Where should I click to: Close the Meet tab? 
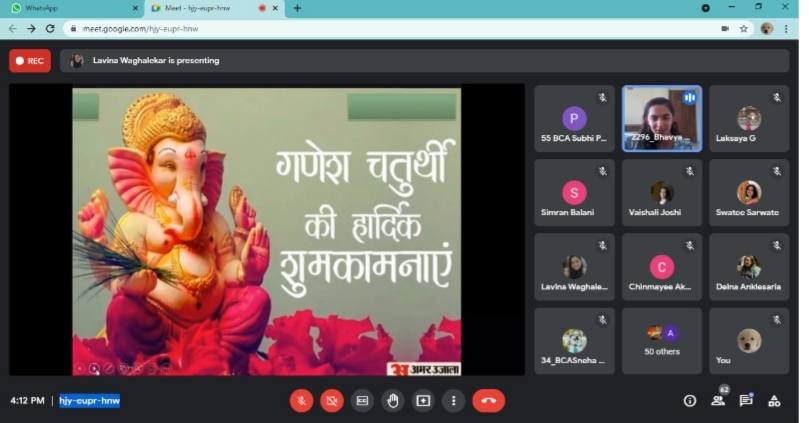[275, 8]
